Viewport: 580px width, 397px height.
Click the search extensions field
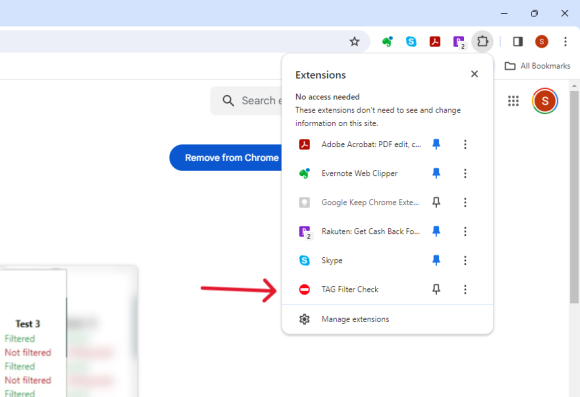(247, 101)
